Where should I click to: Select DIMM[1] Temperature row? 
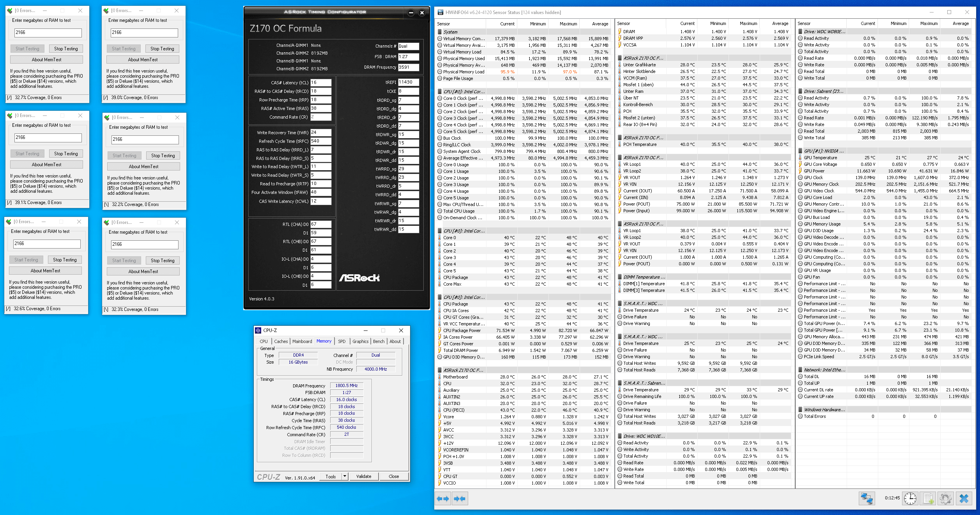click(x=703, y=284)
